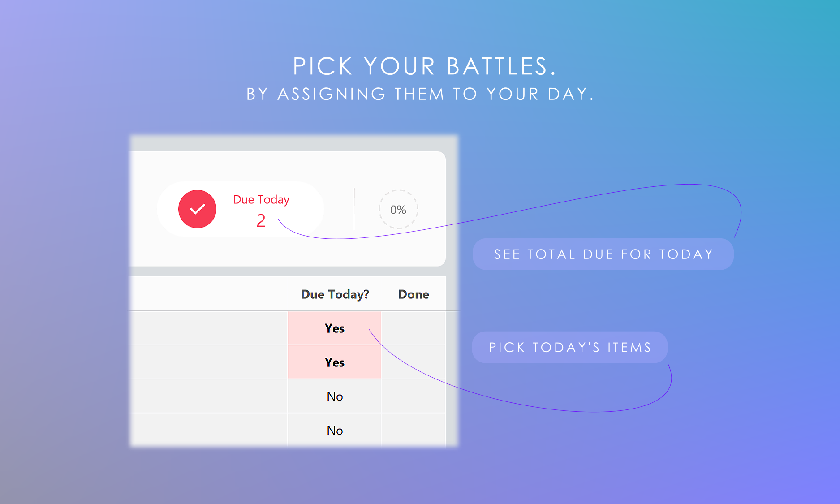Select the "Done" column header
The image size is (840, 504).
(414, 294)
